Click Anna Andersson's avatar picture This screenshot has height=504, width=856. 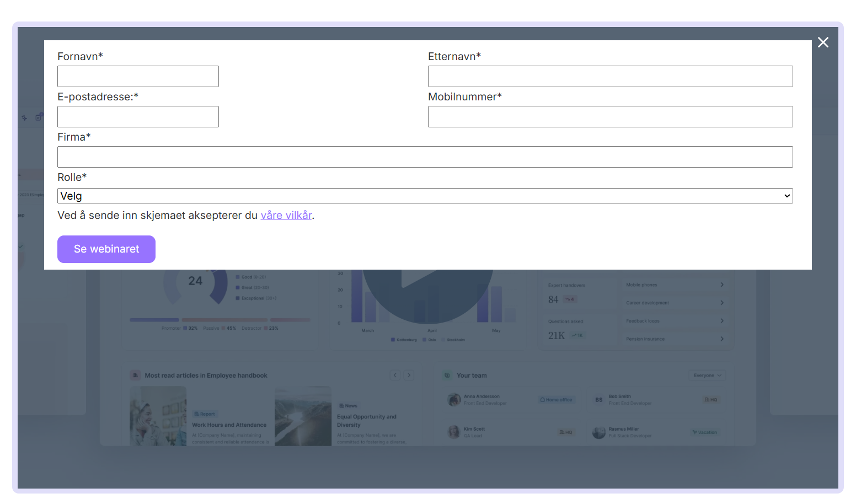coord(454,400)
